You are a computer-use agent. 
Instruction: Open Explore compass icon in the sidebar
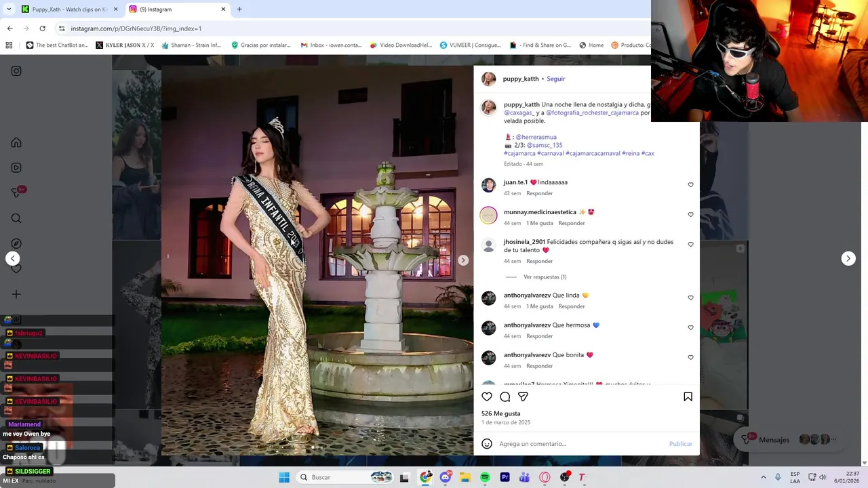click(x=16, y=243)
